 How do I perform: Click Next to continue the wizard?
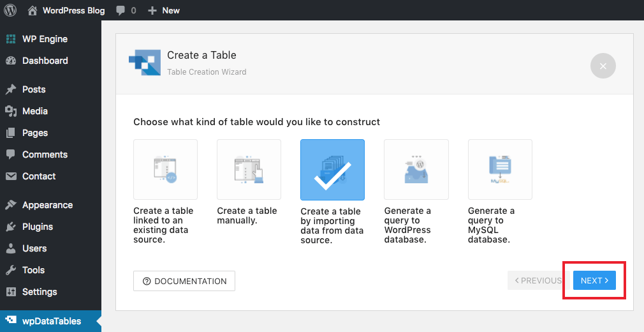pos(594,280)
